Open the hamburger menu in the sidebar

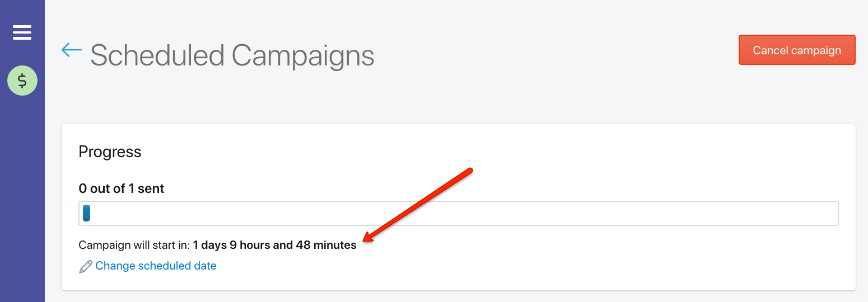coord(22,32)
